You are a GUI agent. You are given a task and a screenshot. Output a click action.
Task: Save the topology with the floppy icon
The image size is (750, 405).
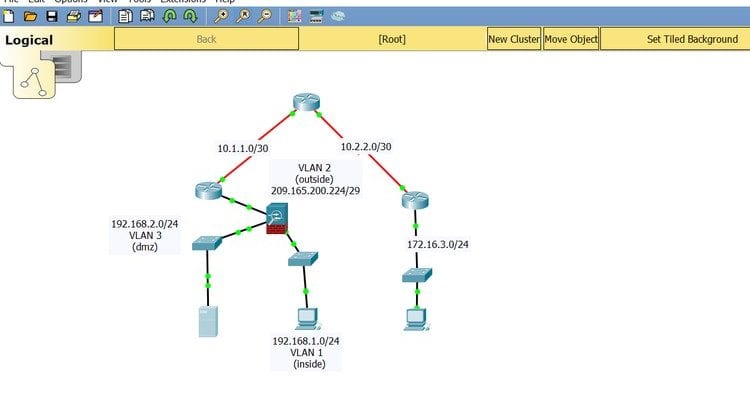click(52, 16)
